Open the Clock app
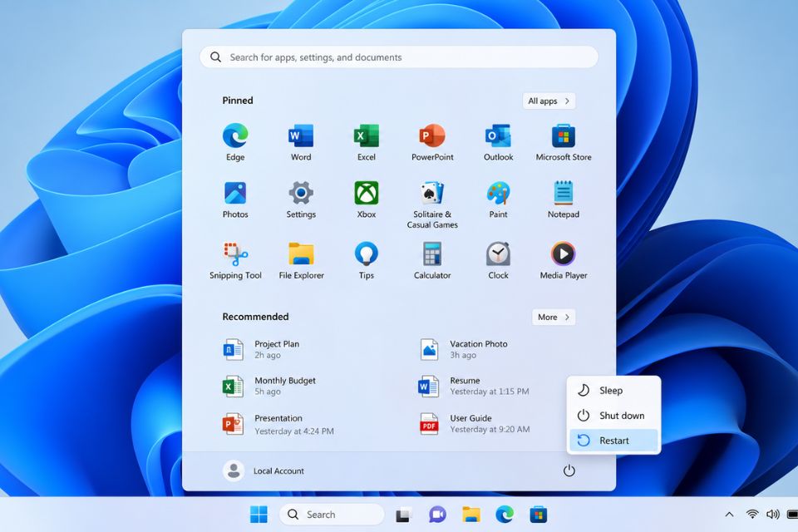This screenshot has height=532, width=798. [498, 261]
